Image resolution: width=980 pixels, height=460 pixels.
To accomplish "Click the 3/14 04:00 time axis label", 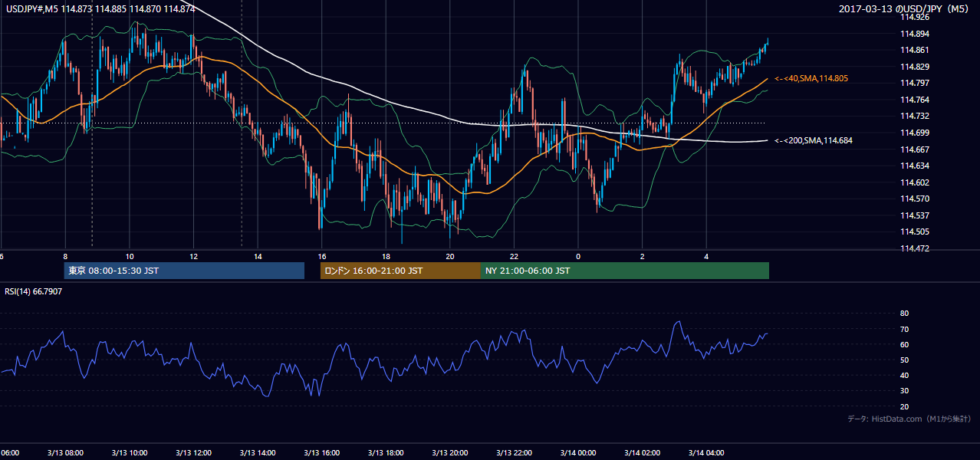I will click(706, 452).
